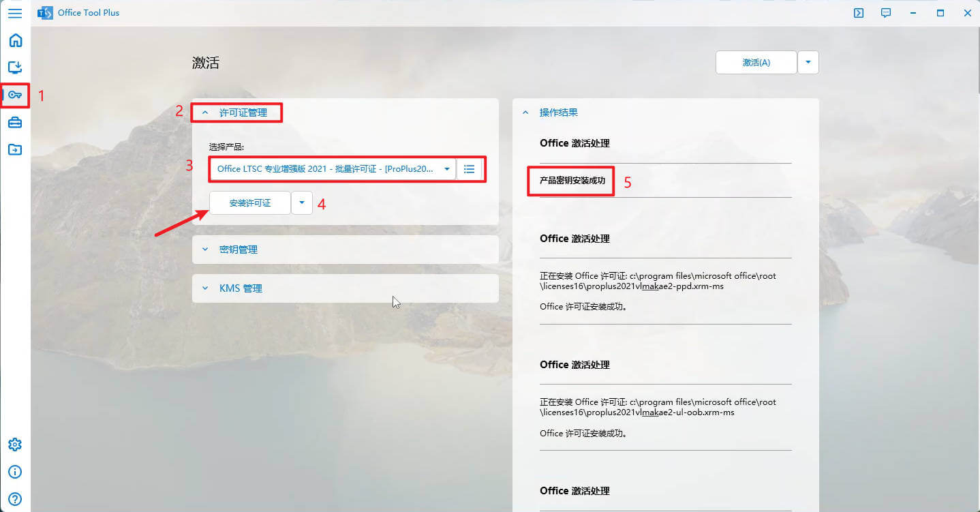The height and width of the screenshot is (512, 980).
Task: Go to the Home page icon
Action: 15,40
